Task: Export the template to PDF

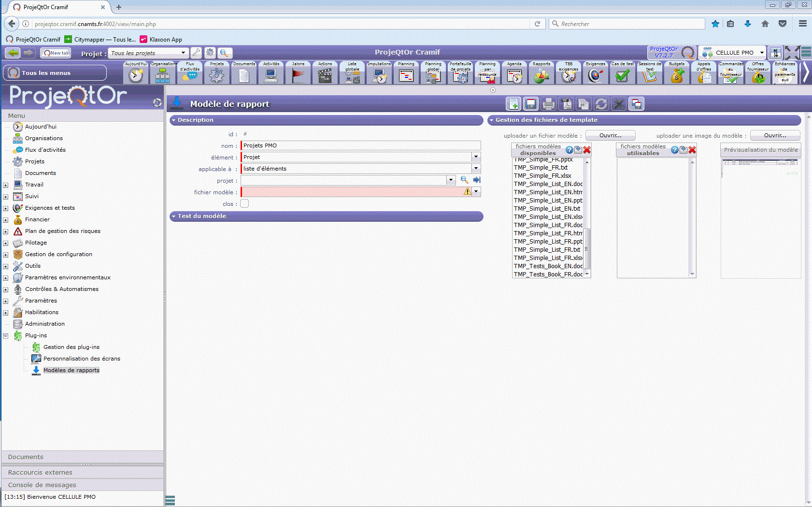Action: 566,104
